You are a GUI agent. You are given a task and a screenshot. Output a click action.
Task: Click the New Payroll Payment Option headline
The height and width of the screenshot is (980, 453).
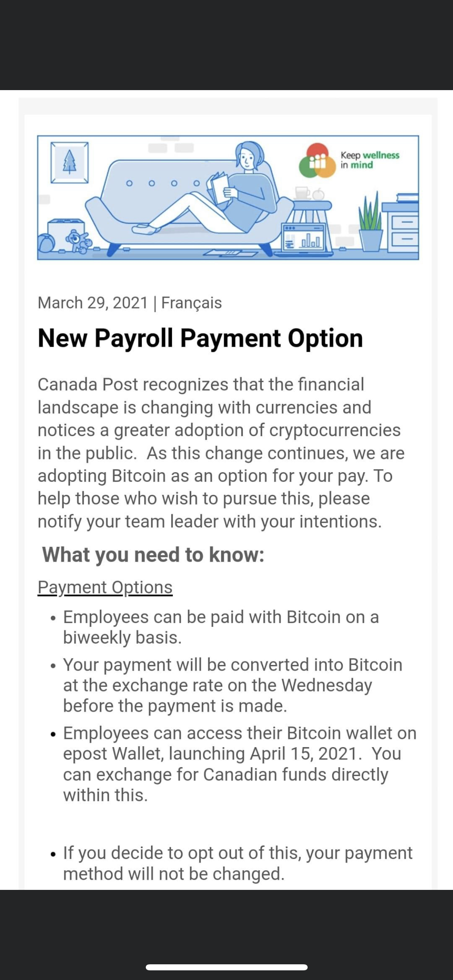coord(200,338)
